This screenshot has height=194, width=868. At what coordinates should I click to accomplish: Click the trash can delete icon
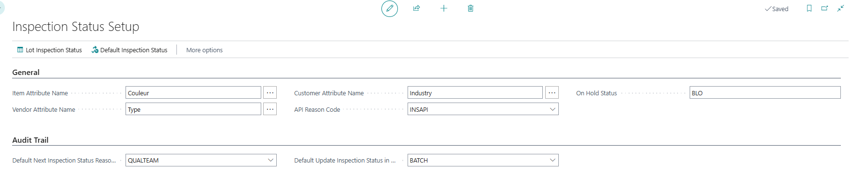click(470, 9)
